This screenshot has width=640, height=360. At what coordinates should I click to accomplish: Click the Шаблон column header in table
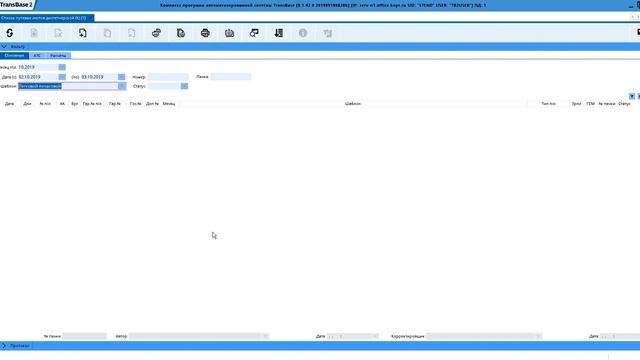(x=353, y=104)
